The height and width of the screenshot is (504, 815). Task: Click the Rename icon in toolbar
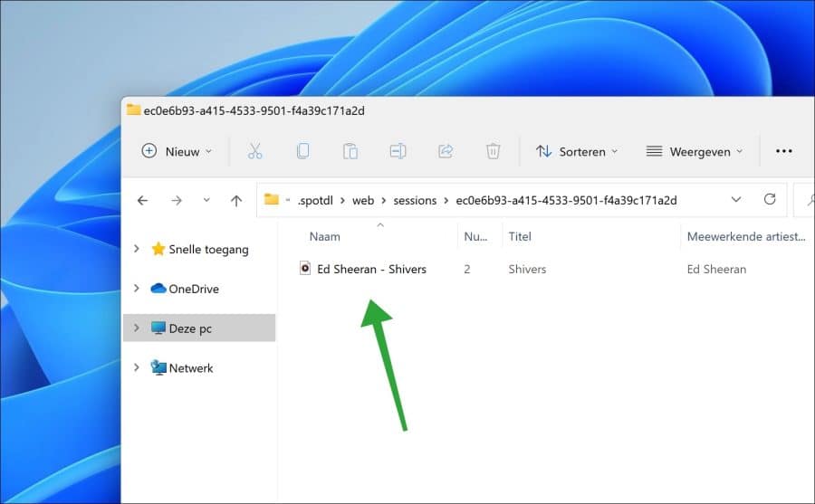(398, 152)
